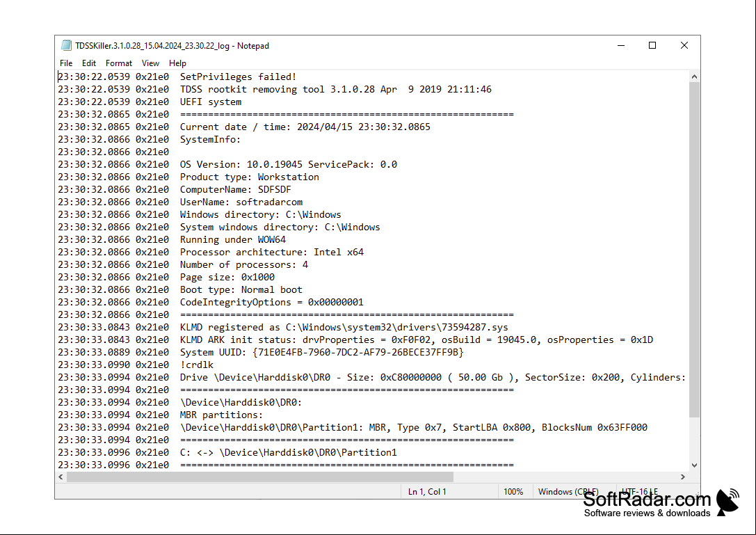Open the Format menu
The image size is (756, 535).
coord(119,63)
